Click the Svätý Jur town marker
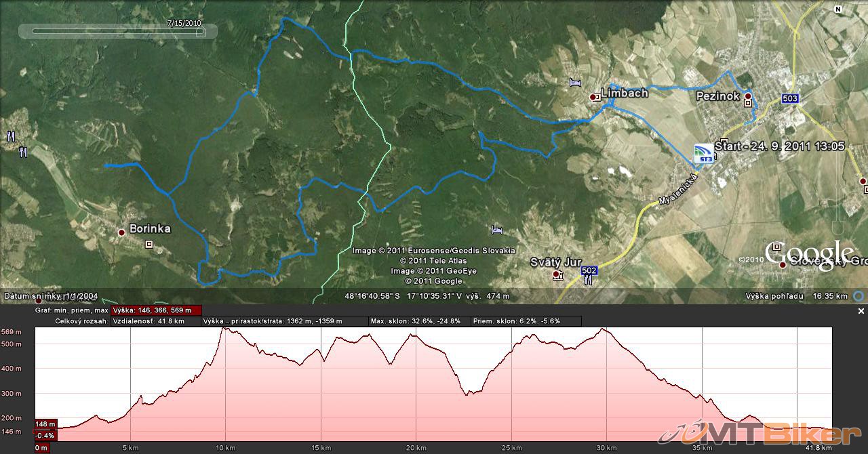 [x=557, y=274]
